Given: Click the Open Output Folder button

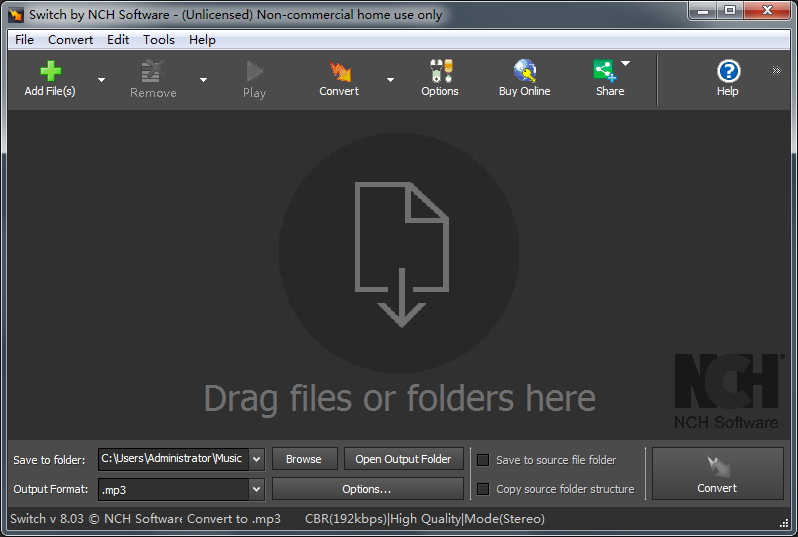Looking at the screenshot, I should tap(404, 459).
